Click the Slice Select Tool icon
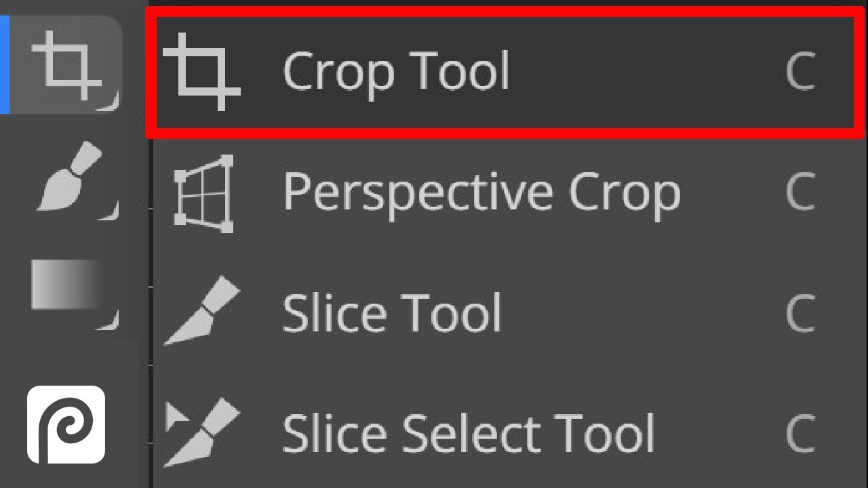 [x=203, y=432]
